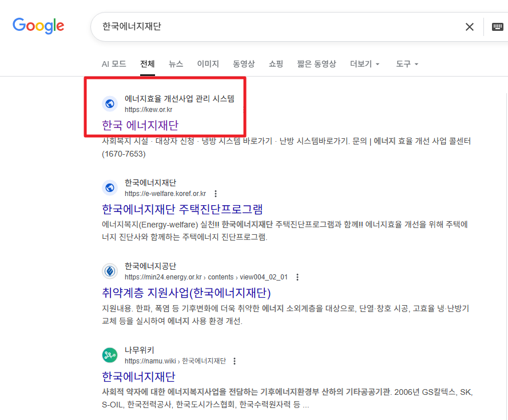Open the on-screen keyboard icon
Viewport: 508px width, 420px height.
(x=497, y=27)
